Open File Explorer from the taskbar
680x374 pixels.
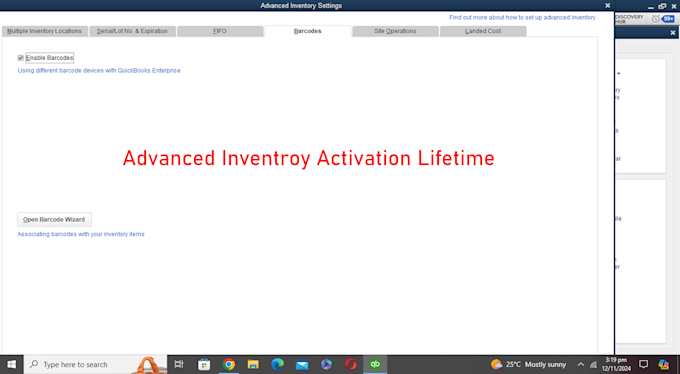(253, 364)
